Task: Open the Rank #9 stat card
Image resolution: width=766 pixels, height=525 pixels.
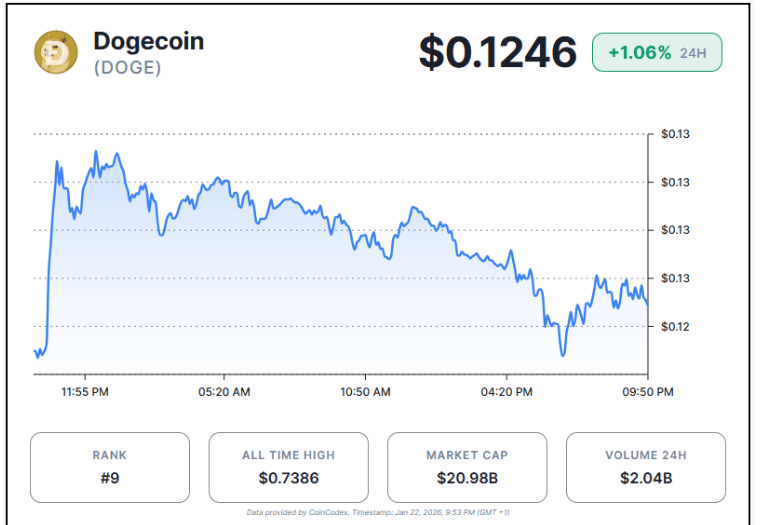Action: click(x=109, y=467)
